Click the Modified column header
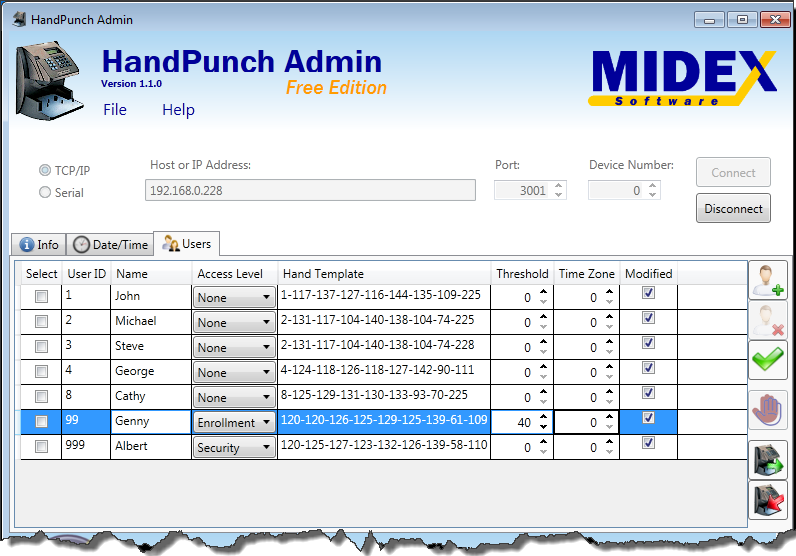 point(648,274)
